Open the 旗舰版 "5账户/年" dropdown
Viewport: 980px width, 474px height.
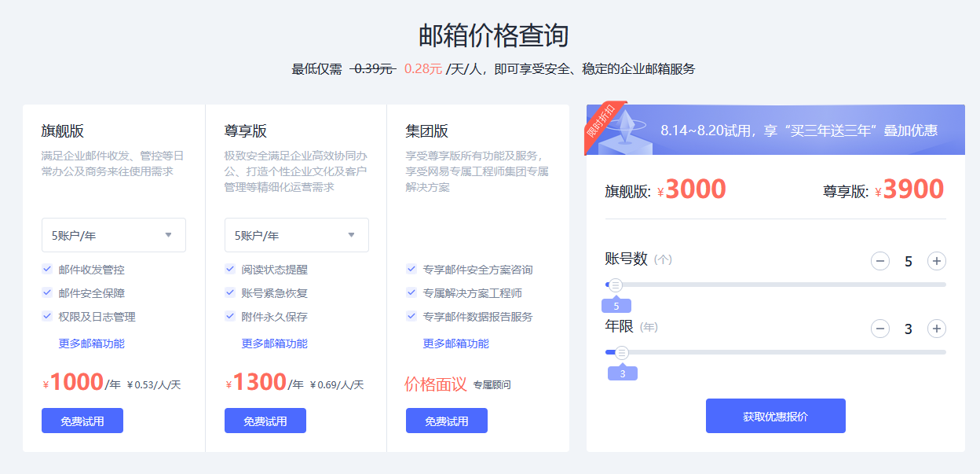point(113,234)
